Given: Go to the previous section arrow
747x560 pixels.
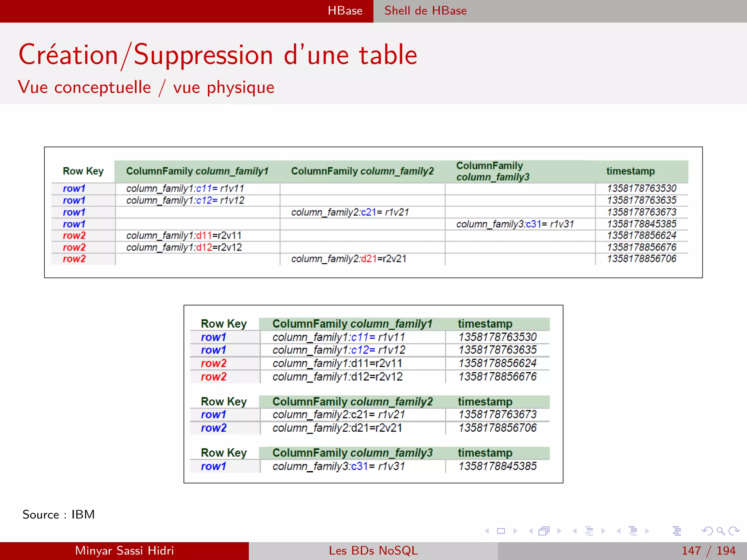Looking at the screenshot, I should (619, 531).
